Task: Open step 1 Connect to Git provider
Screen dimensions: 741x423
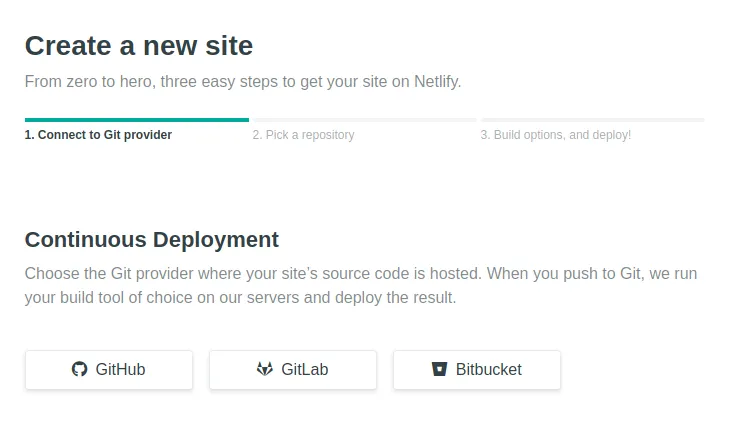Action: (98, 135)
